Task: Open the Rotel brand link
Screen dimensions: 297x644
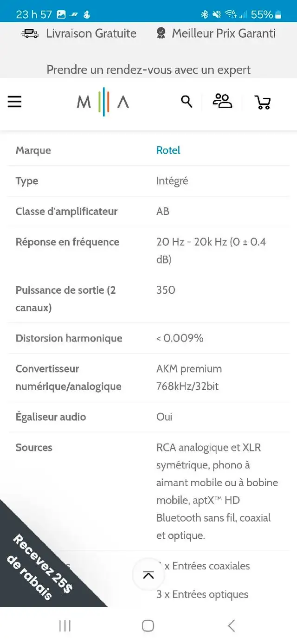Action: click(168, 150)
